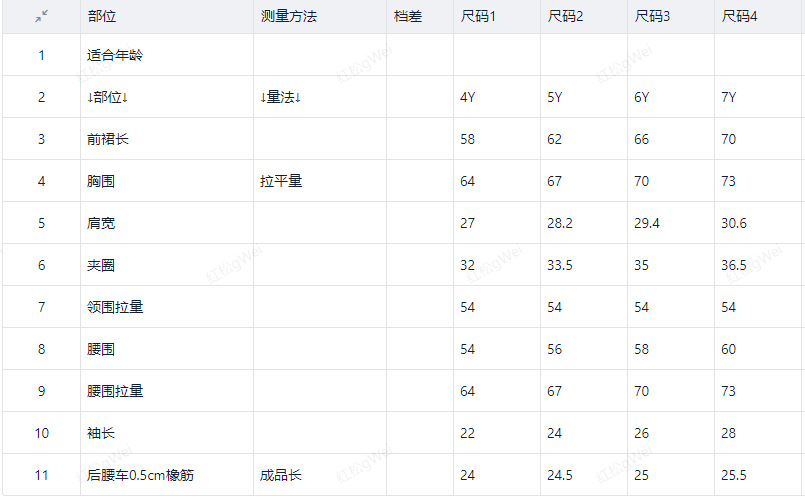The height and width of the screenshot is (499, 805).
Task: Click the 后腰车0.5cm橡筋 cell
Action: 141,475
